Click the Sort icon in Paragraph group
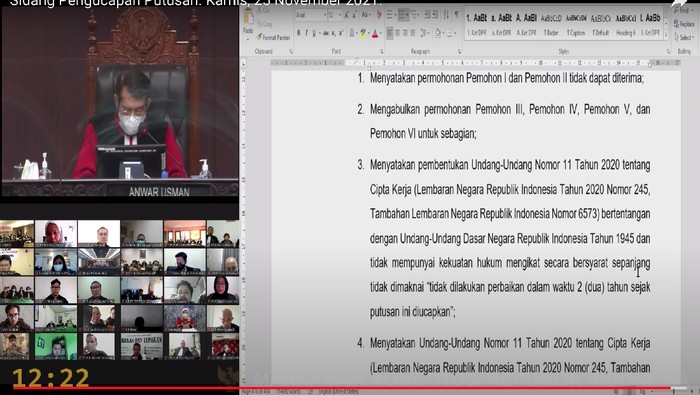This screenshot has height=395, width=700. (446, 15)
